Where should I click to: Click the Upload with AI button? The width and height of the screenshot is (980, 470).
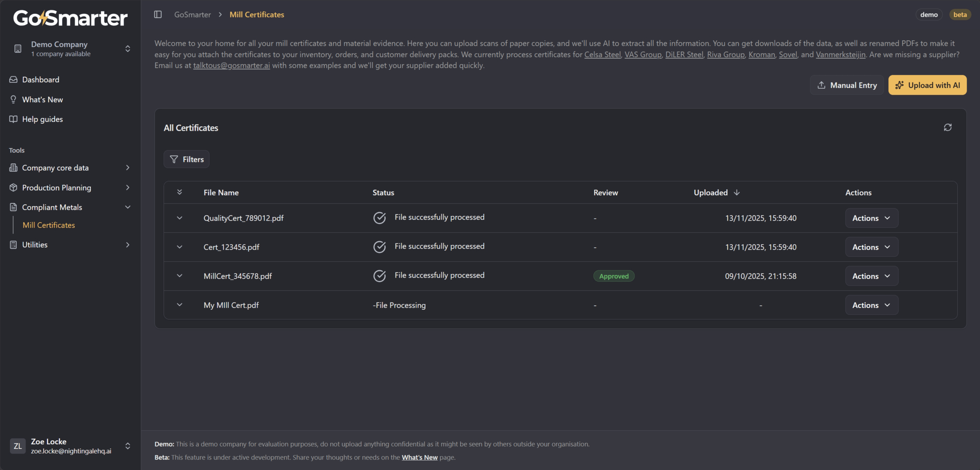coord(927,85)
